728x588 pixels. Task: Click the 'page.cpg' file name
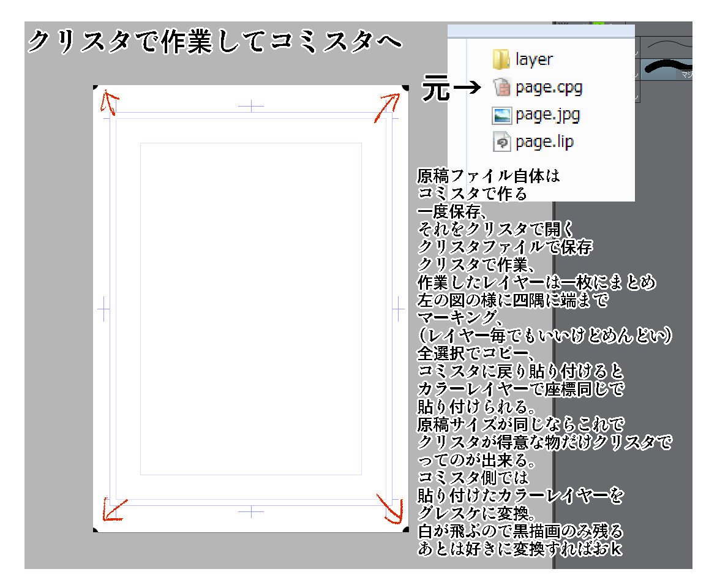click(549, 88)
